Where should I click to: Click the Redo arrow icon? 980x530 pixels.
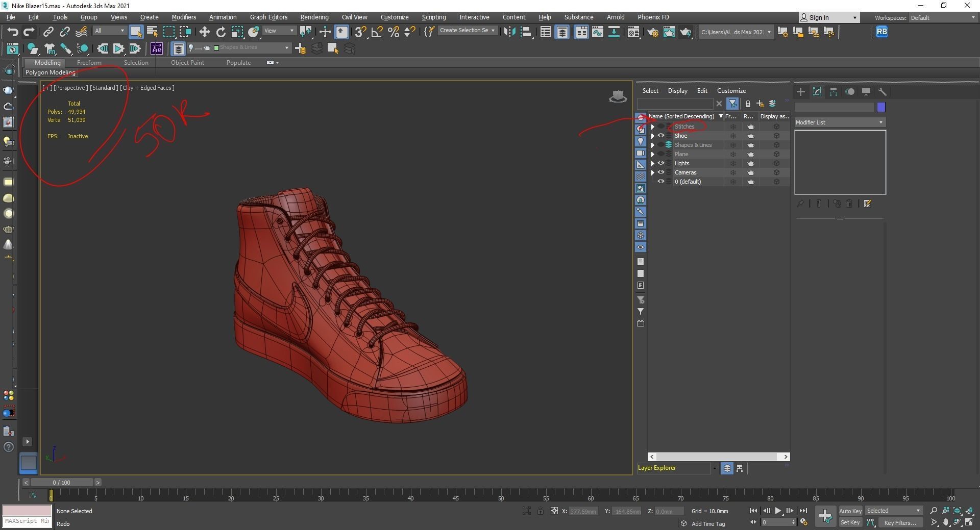click(29, 32)
